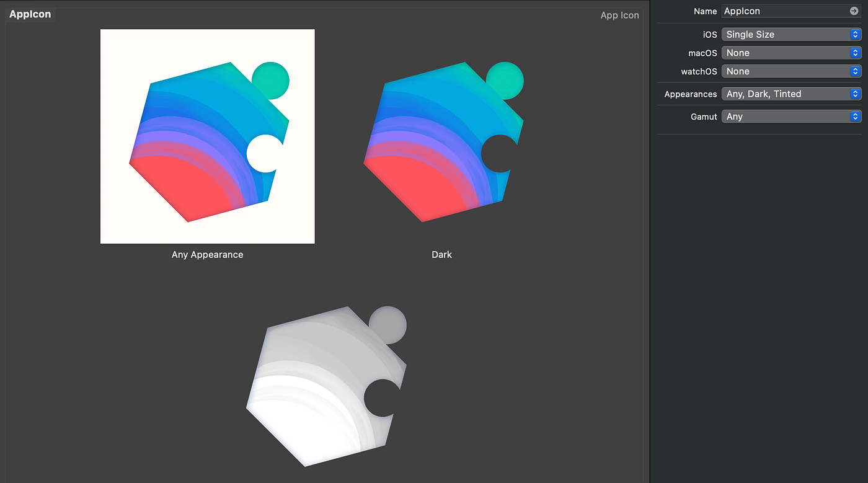This screenshot has width=868, height=483.
Task: Click the chevron icon on the iOS popup
Action: [x=856, y=34]
